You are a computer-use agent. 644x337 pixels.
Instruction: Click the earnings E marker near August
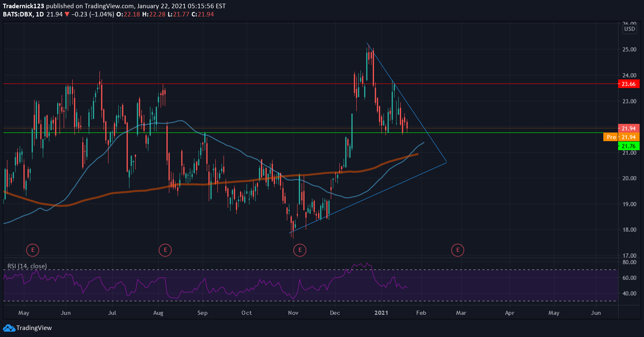165,250
